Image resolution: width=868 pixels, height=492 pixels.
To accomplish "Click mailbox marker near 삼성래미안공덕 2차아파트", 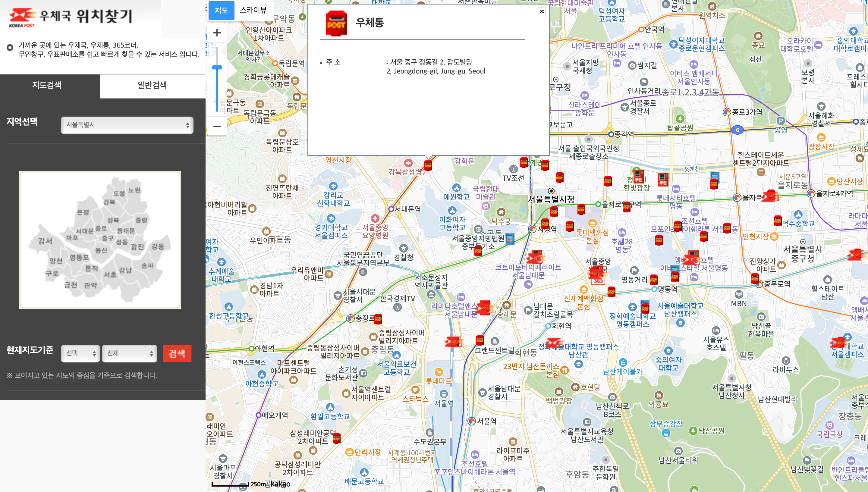I will pos(336,438).
